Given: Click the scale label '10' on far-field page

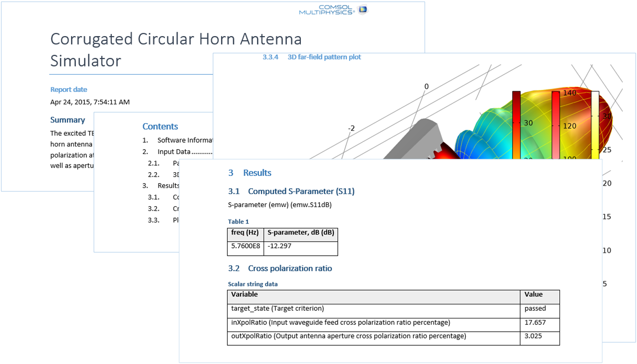Looking at the screenshot, I should click(607, 250).
